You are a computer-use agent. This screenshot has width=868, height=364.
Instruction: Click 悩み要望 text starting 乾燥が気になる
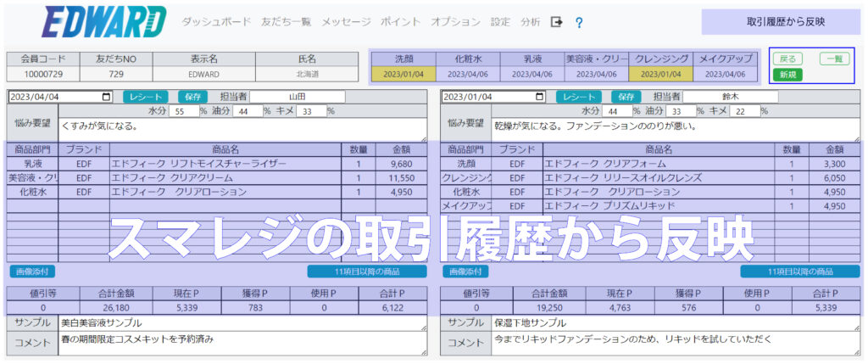(x=676, y=130)
